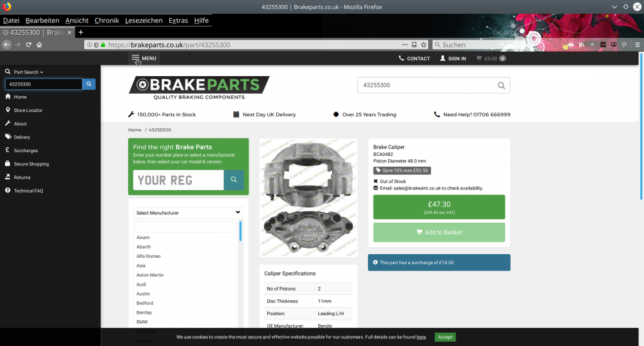The image size is (644, 346).
Task: Select Store Locator in sidebar
Action: (28, 110)
